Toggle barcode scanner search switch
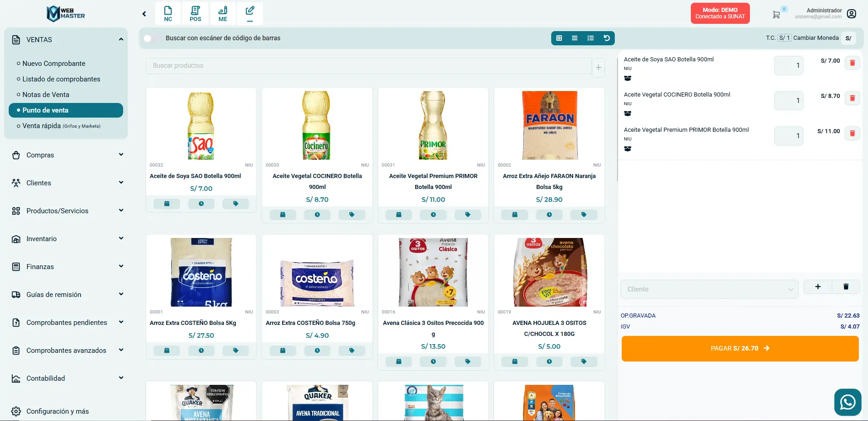This screenshot has width=868, height=421. 152,38
